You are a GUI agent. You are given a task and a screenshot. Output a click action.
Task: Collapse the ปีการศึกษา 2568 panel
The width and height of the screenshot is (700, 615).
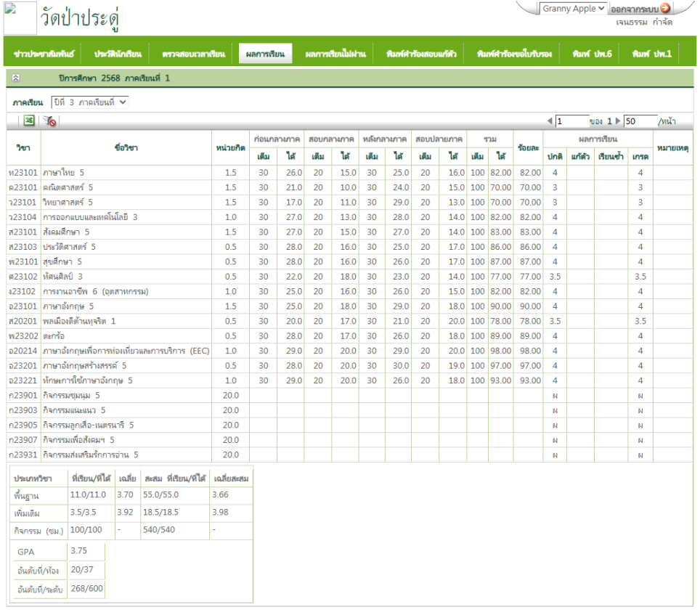coord(16,78)
